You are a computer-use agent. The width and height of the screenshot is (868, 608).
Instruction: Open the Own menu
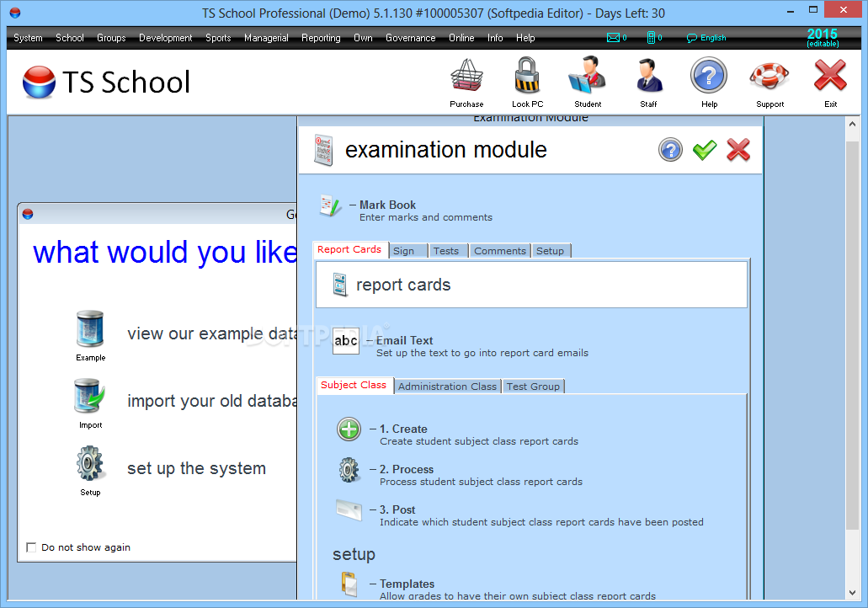tap(363, 38)
